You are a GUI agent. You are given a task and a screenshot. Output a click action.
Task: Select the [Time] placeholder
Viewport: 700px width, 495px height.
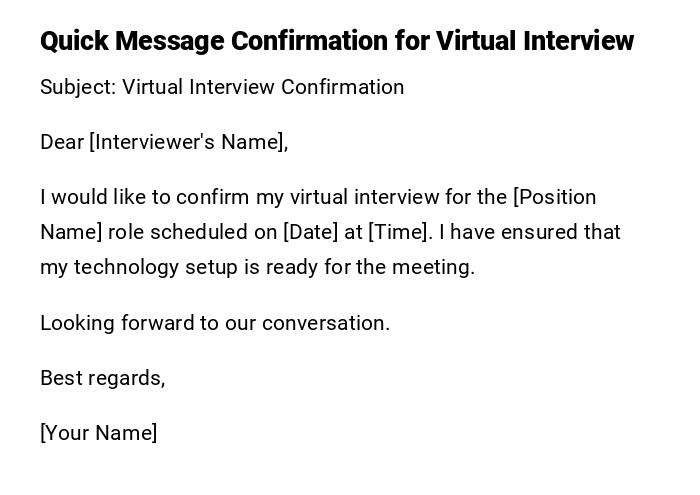click(x=399, y=232)
